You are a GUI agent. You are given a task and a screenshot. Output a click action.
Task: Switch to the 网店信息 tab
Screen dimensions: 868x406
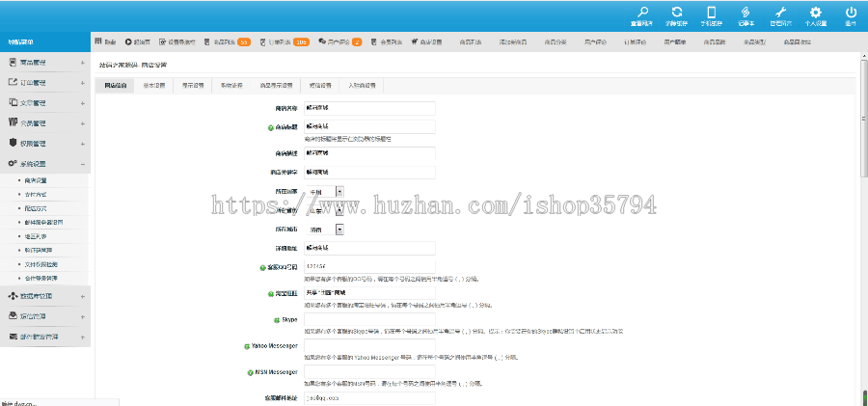click(115, 86)
